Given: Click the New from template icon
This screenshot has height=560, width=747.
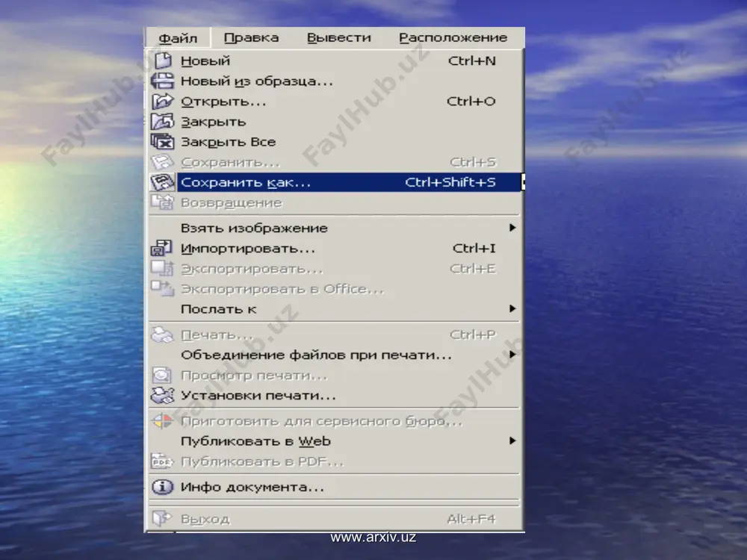Looking at the screenshot, I should coord(162,81).
